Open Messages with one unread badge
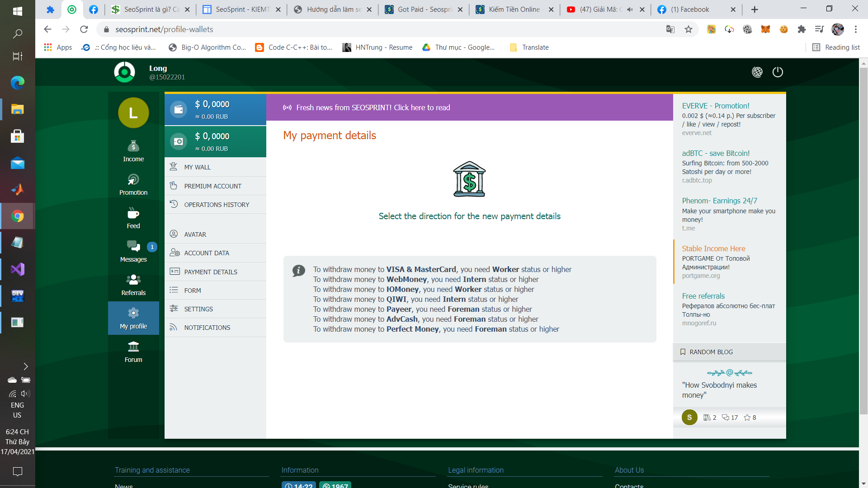Viewport: 868px width, 488px height. (133, 247)
